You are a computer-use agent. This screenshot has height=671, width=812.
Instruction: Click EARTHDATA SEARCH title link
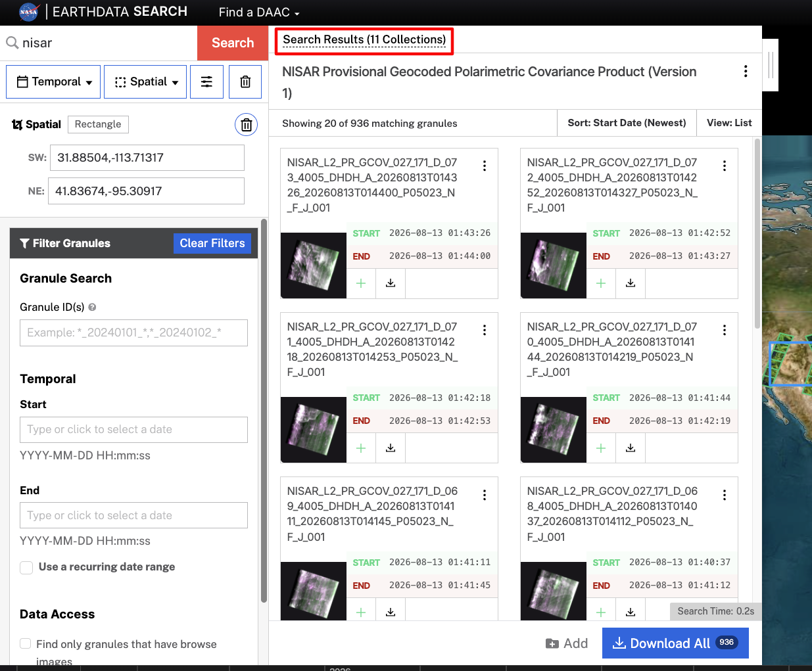[120, 12]
